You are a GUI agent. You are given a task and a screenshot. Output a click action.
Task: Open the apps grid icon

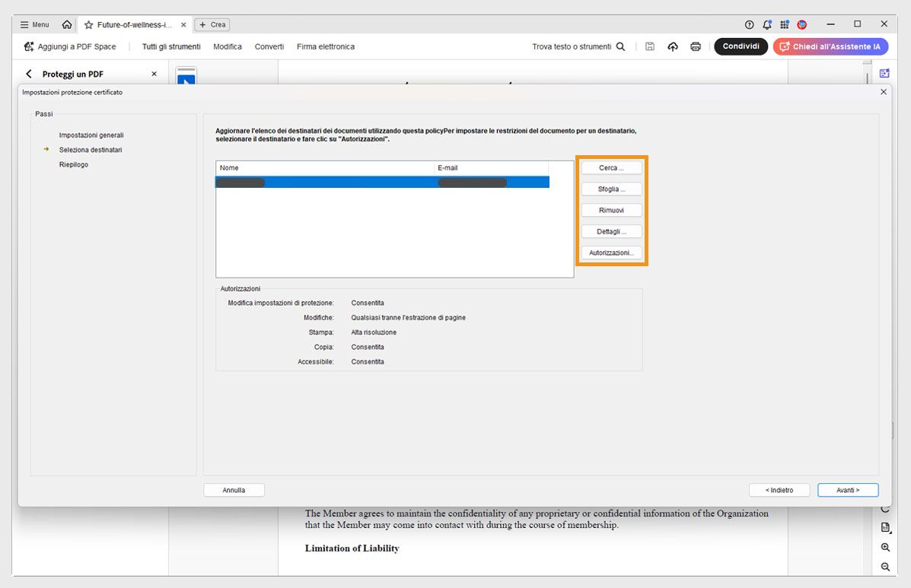click(x=784, y=24)
